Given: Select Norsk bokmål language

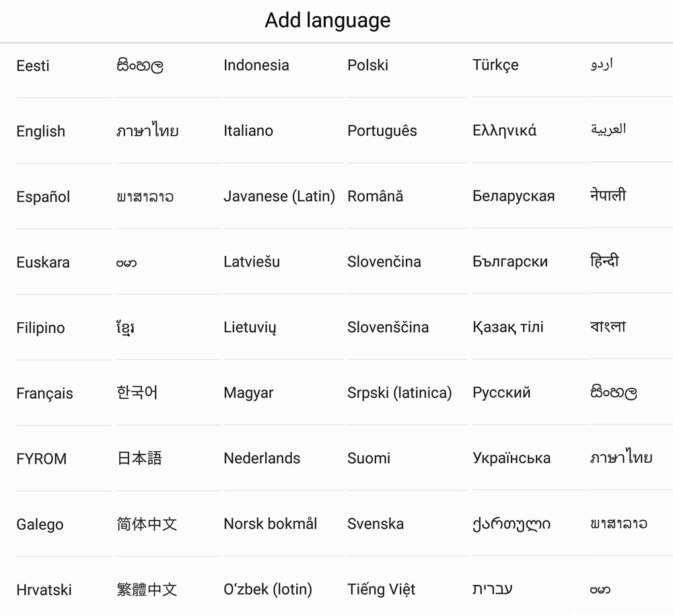Looking at the screenshot, I should (x=271, y=524).
